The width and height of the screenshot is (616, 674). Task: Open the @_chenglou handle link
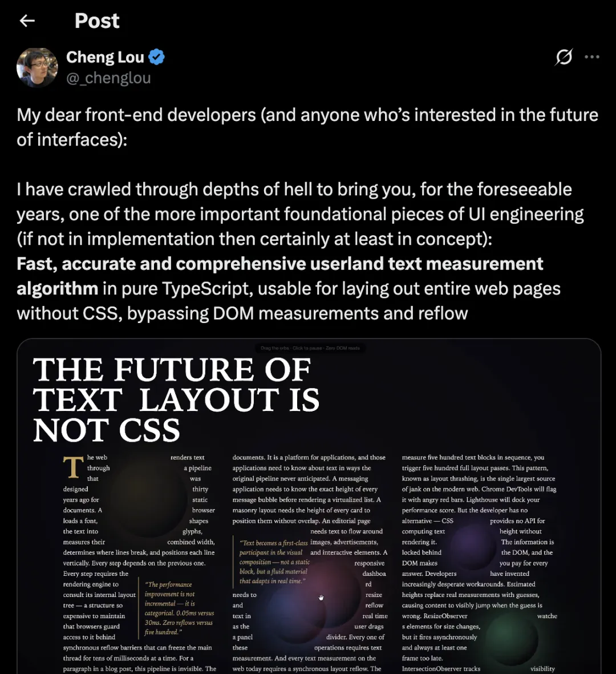pyautogui.click(x=108, y=78)
